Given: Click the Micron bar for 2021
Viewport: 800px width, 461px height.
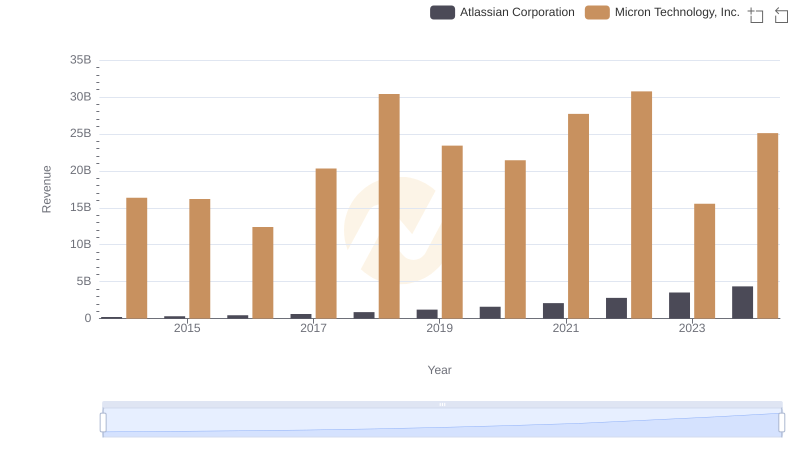Looking at the screenshot, I should (x=579, y=216).
